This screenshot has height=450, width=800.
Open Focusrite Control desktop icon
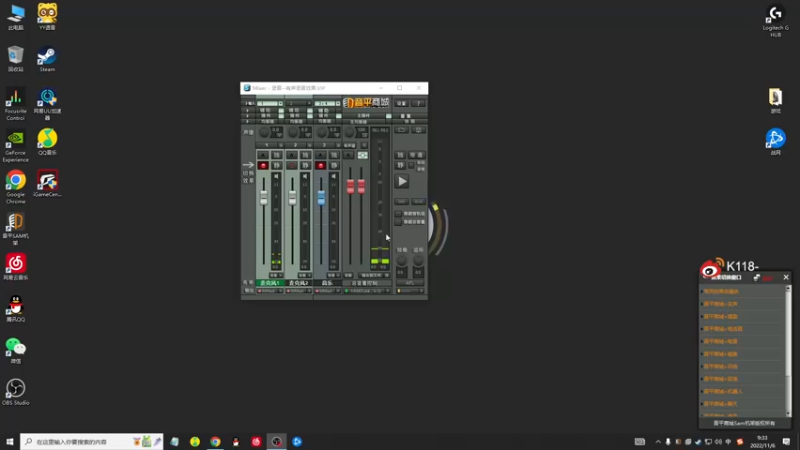pos(15,104)
